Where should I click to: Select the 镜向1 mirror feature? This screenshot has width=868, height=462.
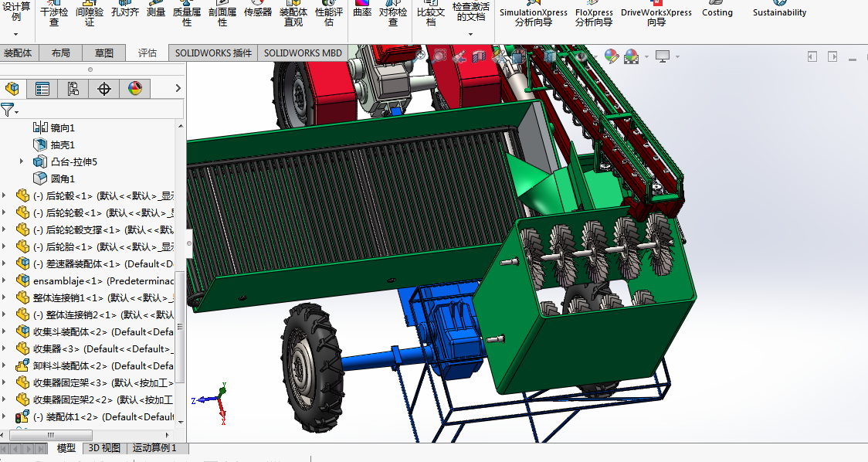[54, 128]
